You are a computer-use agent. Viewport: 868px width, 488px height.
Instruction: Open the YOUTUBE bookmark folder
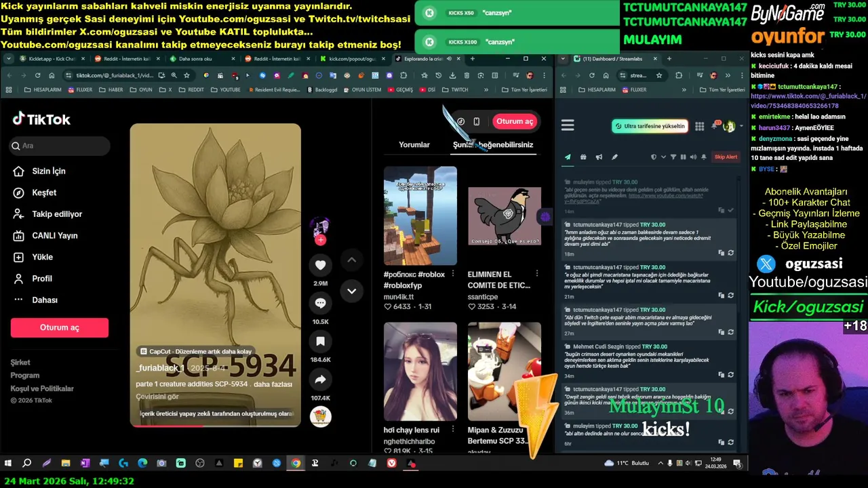225,89
